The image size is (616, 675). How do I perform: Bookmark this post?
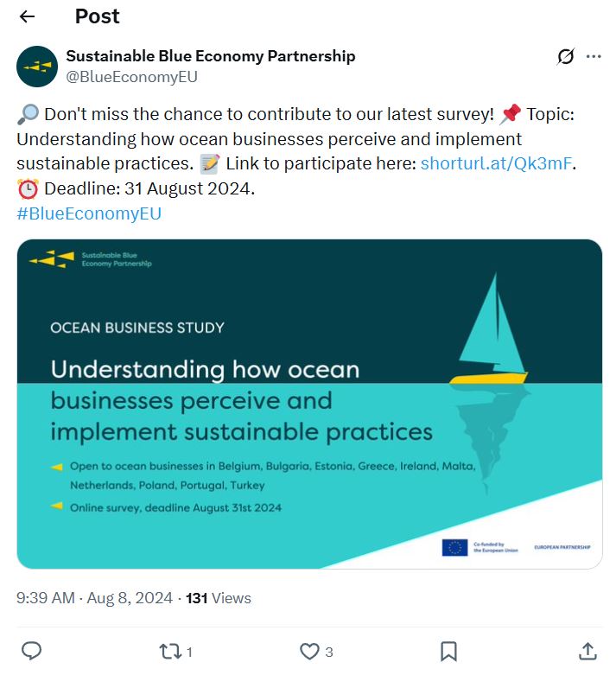[448, 651]
